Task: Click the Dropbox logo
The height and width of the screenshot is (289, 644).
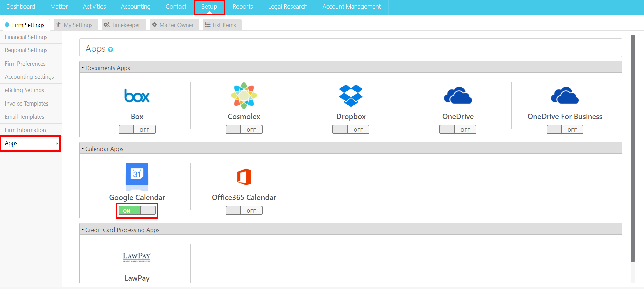Action: pos(351,96)
